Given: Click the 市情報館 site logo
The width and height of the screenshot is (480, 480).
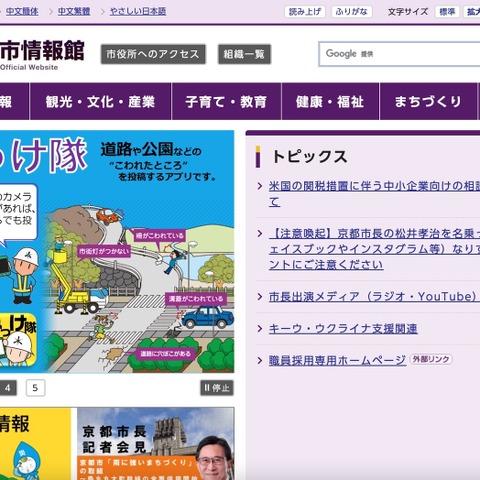Looking at the screenshot, I should [x=42, y=55].
